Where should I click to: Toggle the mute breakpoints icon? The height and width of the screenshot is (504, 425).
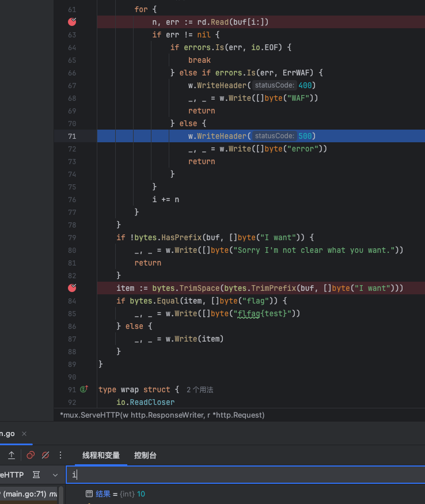45,455
